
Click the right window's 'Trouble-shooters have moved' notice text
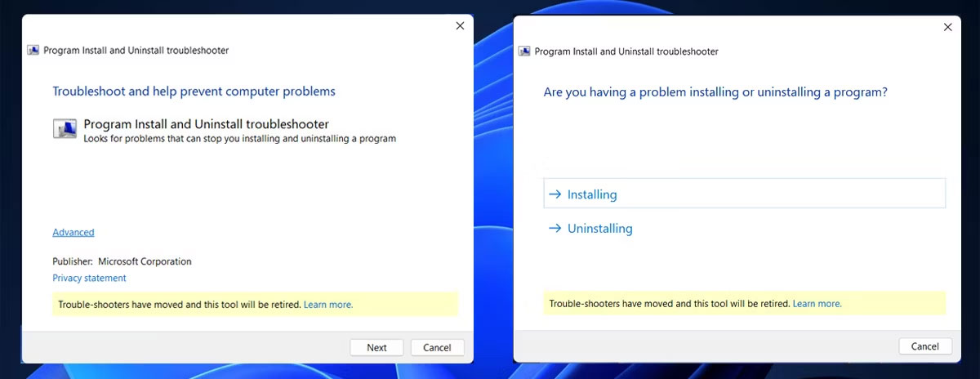click(x=670, y=304)
